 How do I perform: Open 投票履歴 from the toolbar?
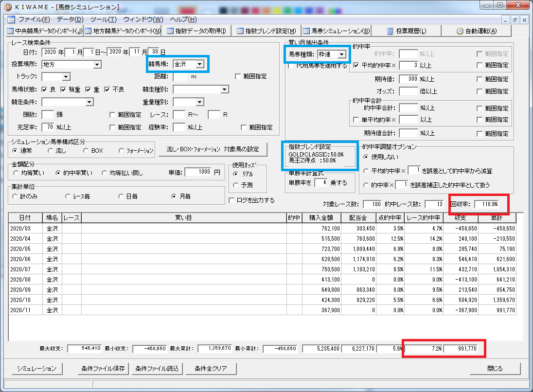pyautogui.click(x=406, y=31)
